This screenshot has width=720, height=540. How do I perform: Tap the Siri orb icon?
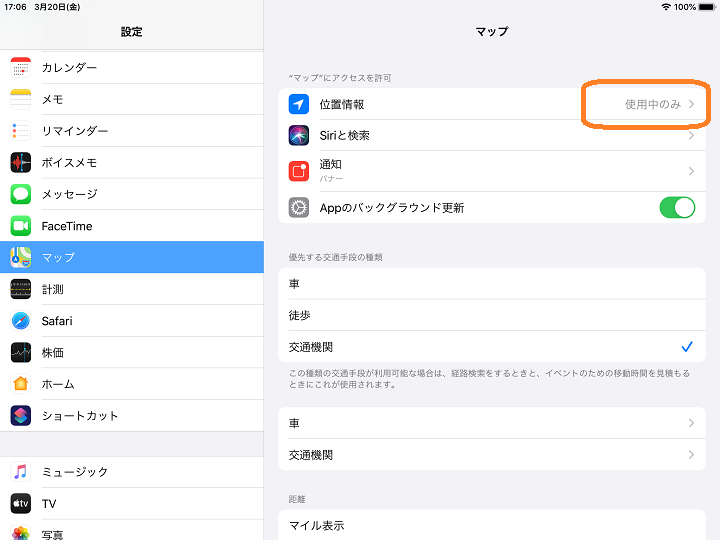coord(298,135)
